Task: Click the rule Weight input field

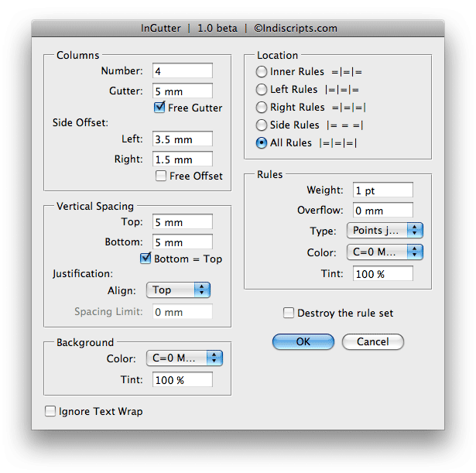Action: [382, 190]
